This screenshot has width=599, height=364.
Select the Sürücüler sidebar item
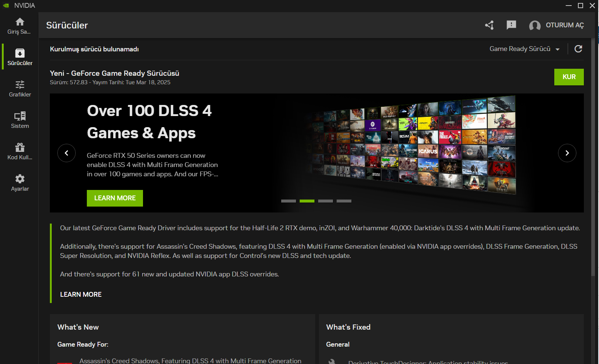point(20,57)
